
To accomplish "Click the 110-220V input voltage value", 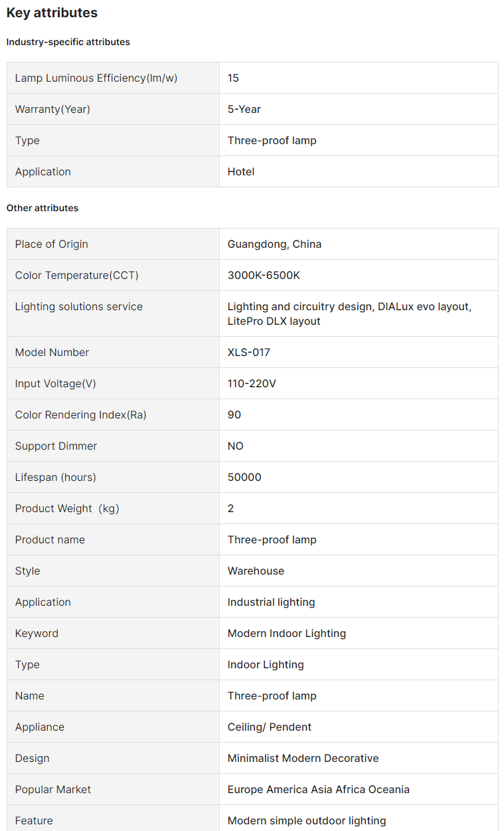I will pyautogui.click(x=252, y=383).
